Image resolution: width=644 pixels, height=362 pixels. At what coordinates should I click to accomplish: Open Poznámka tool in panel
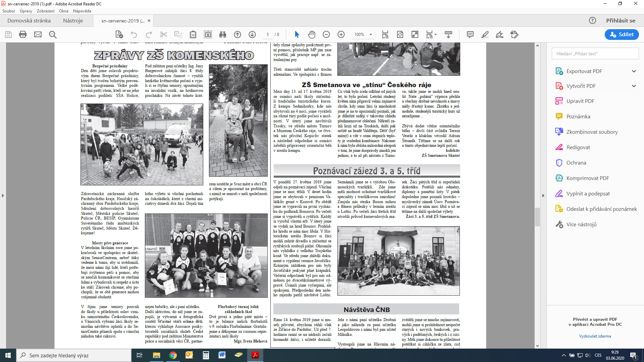tap(573, 116)
